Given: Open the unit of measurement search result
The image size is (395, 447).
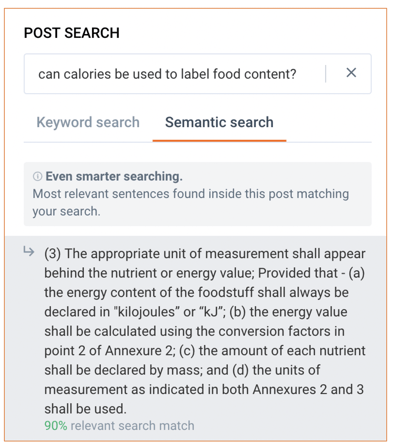Looking at the screenshot, I should [x=195, y=338].
